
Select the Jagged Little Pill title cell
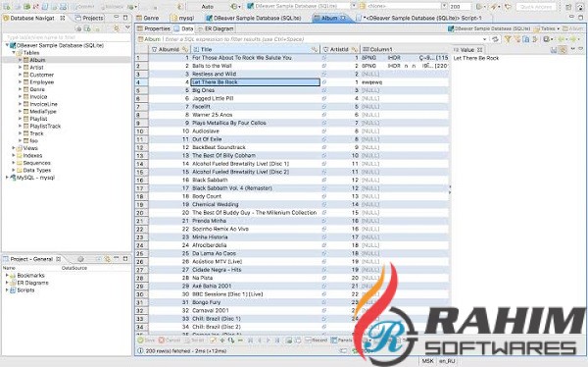256,98
